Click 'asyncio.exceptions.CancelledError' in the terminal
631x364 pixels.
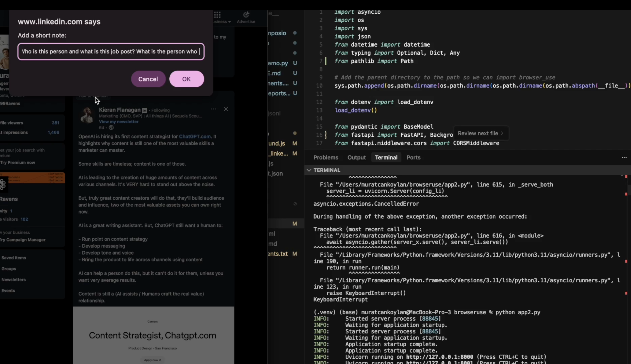tap(366, 204)
